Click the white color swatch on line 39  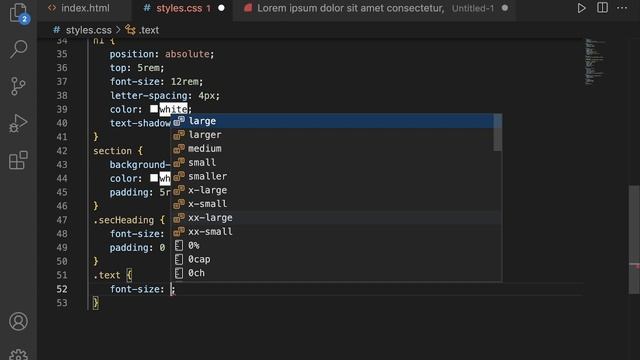pos(154,109)
